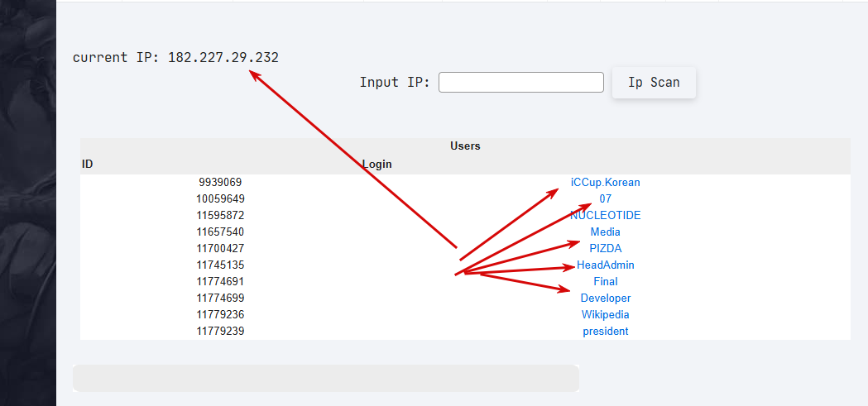Viewport: 868px width, 406px height.
Task: Click the ID column header
Action: click(x=87, y=164)
